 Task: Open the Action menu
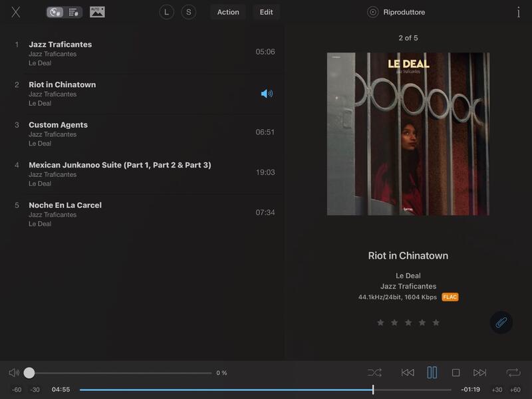[x=228, y=12]
